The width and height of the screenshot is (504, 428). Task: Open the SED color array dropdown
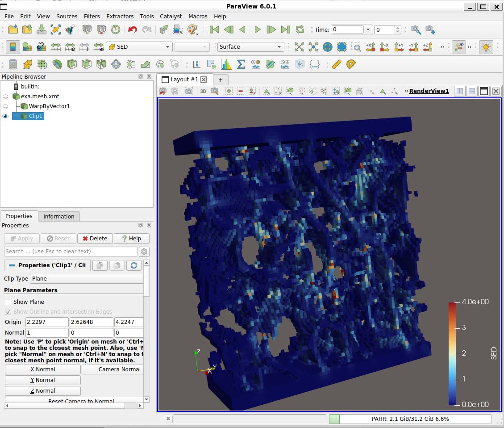point(139,47)
